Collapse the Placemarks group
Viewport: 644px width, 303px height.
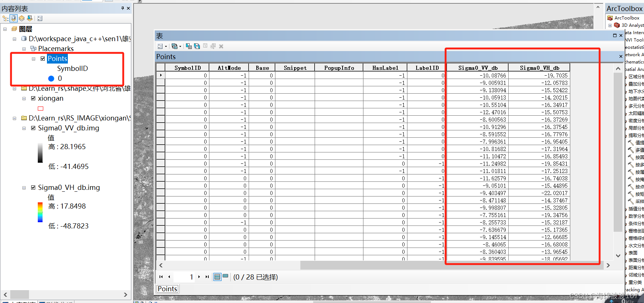click(x=24, y=48)
